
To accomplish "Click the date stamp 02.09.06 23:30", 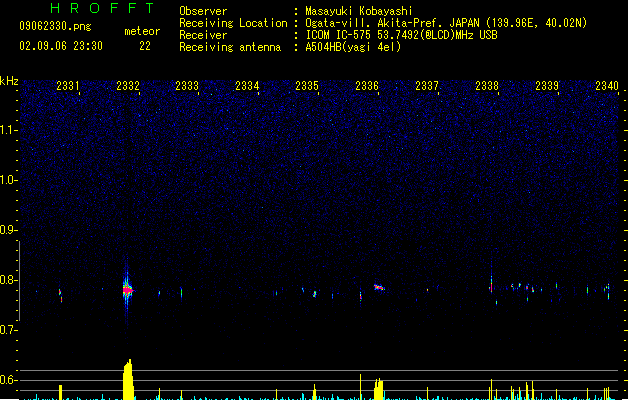I will tap(61, 46).
